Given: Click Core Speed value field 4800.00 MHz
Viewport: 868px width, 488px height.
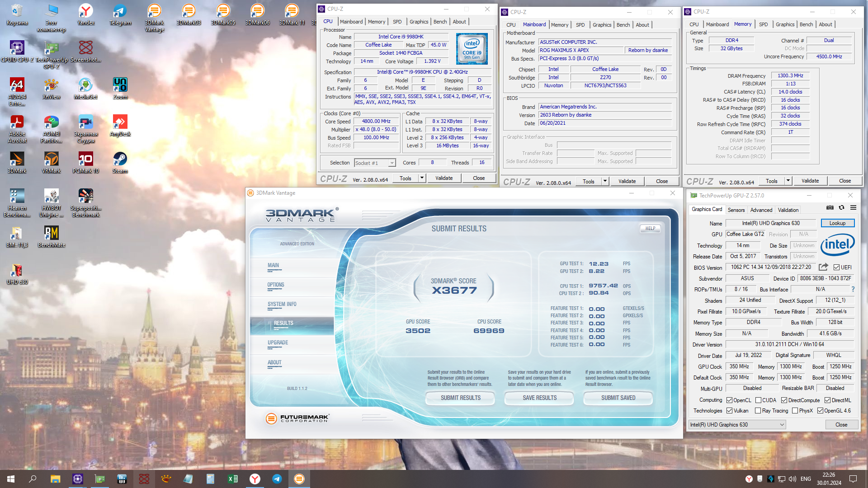Looking at the screenshot, I should pos(376,121).
